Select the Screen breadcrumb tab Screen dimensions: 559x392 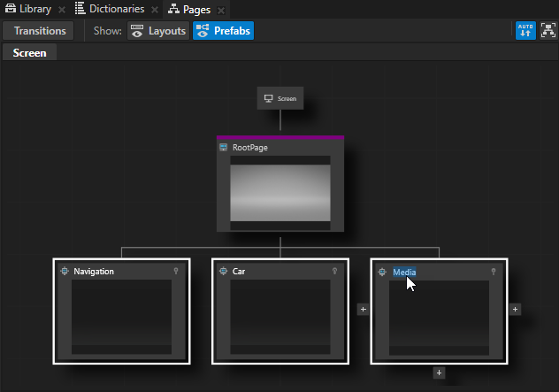(x=29, y=53)
